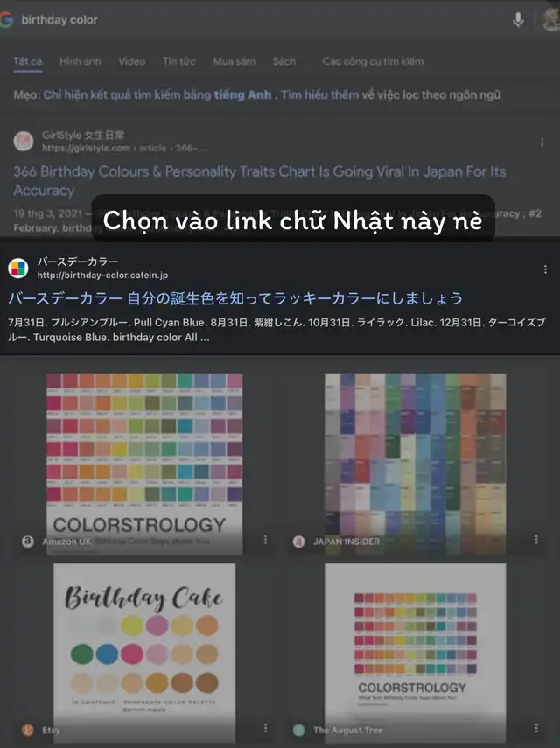Open the profile avatar in top corner
The image size is (560, 748).
click(x=552, y=20)
